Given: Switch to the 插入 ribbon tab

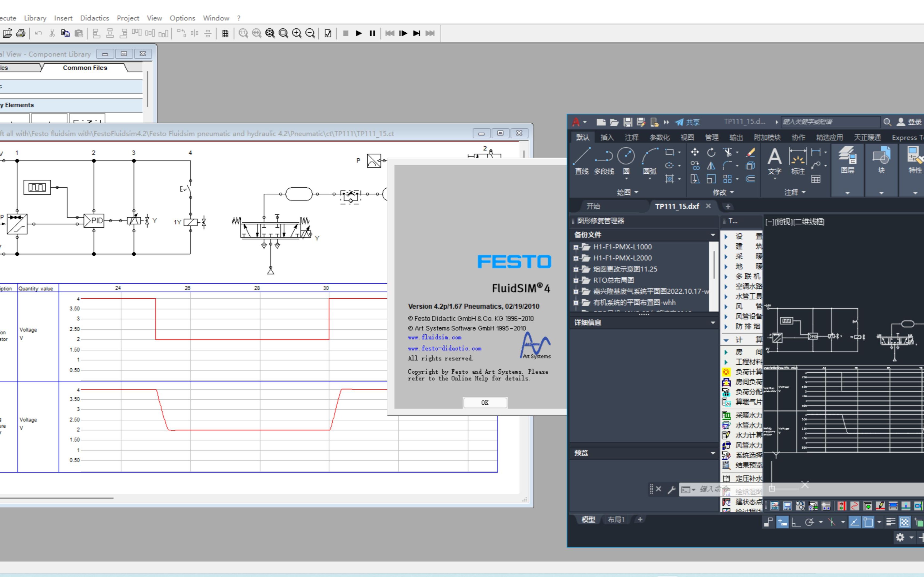Looking at the screenshot, I should (x=607, y=137).
